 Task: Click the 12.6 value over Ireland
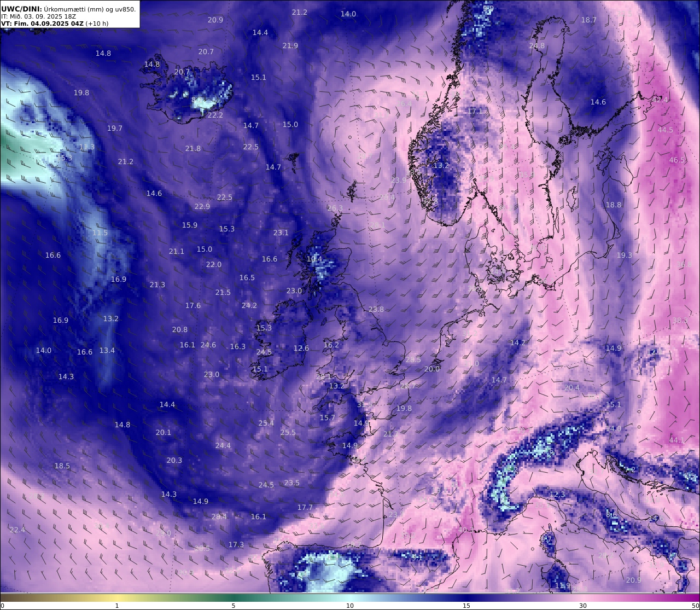tap(301, 348)
